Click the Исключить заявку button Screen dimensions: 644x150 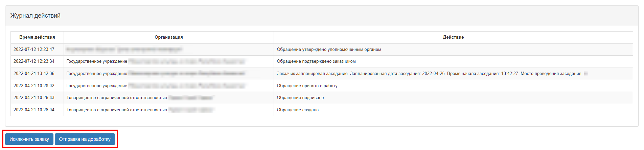tap(29, 139)
